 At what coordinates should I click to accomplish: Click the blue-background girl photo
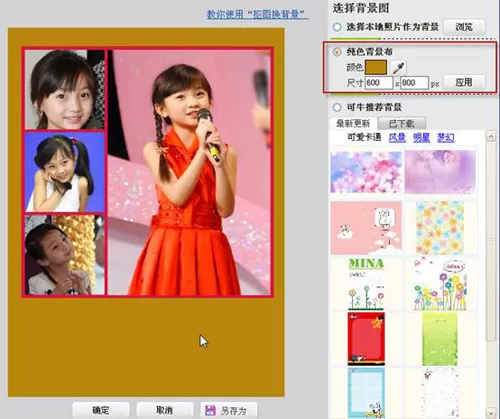click(65, 172)
